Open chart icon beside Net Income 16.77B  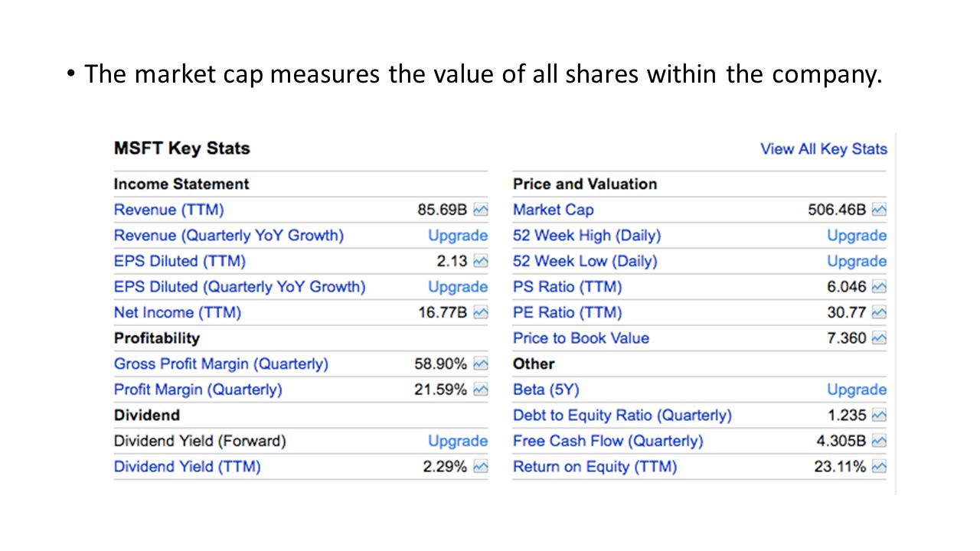pyautogui.click(x=481, y=312)
